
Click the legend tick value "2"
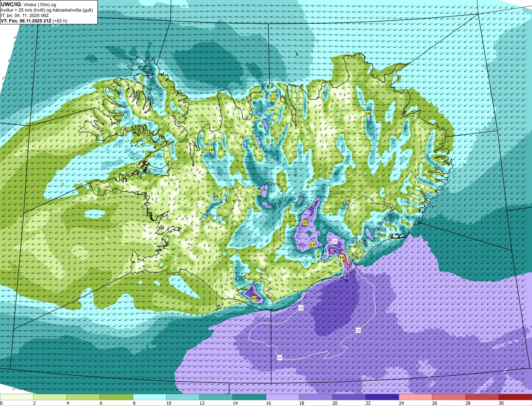tap(34, 403)
